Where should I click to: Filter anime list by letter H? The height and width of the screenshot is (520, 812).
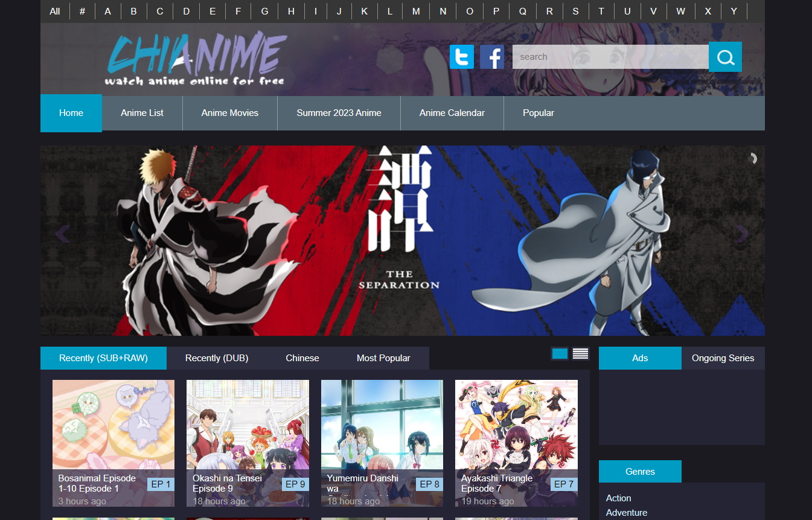pyautogui.click(x=291, y=11)
